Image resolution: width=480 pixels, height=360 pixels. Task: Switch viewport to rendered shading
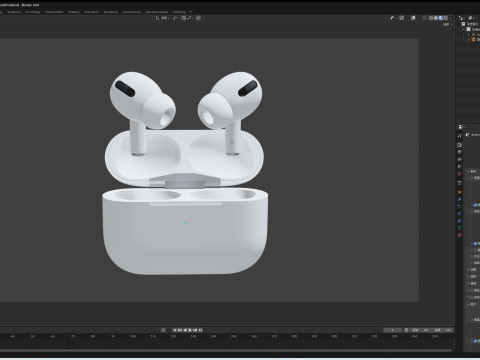(x=446, y=18)
